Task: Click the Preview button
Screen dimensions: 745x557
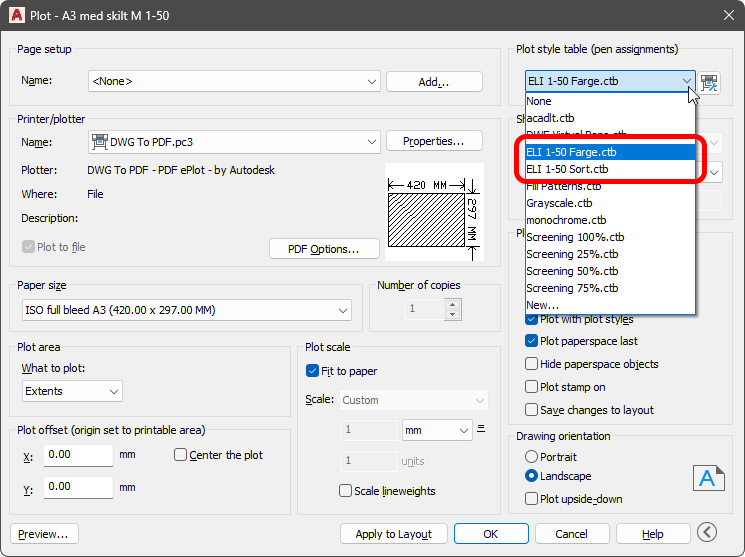Action: (44, 534)
